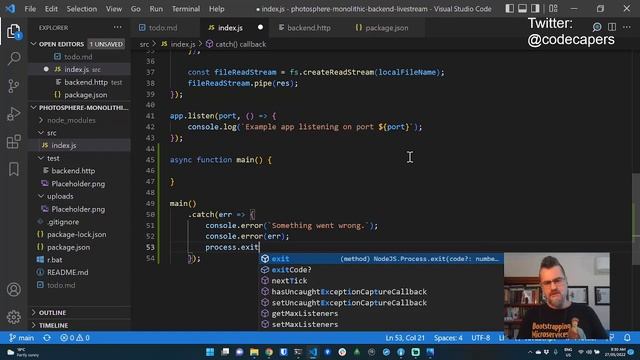The image size is (640, 360).
Task: Open Windows Start button on taskbar
Action: coord(210,352)
